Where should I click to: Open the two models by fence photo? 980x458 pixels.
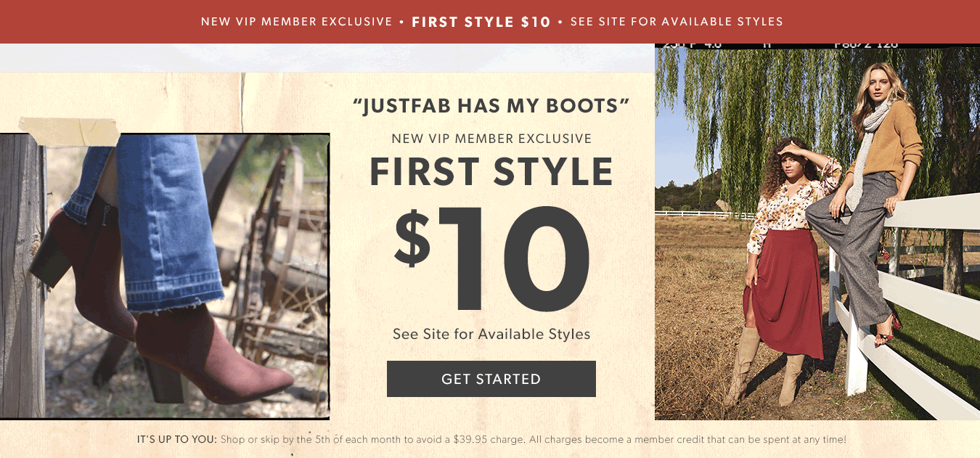coord(817,232)
